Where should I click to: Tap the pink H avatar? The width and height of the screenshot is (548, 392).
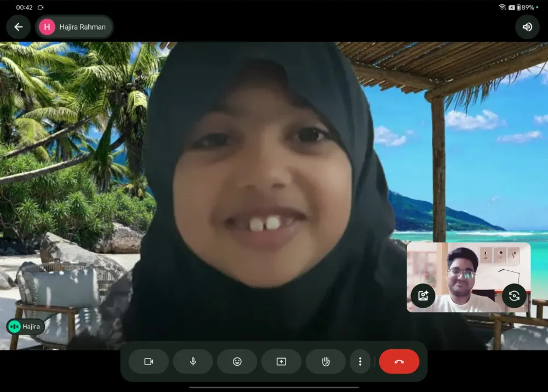(x=47, y=27)
